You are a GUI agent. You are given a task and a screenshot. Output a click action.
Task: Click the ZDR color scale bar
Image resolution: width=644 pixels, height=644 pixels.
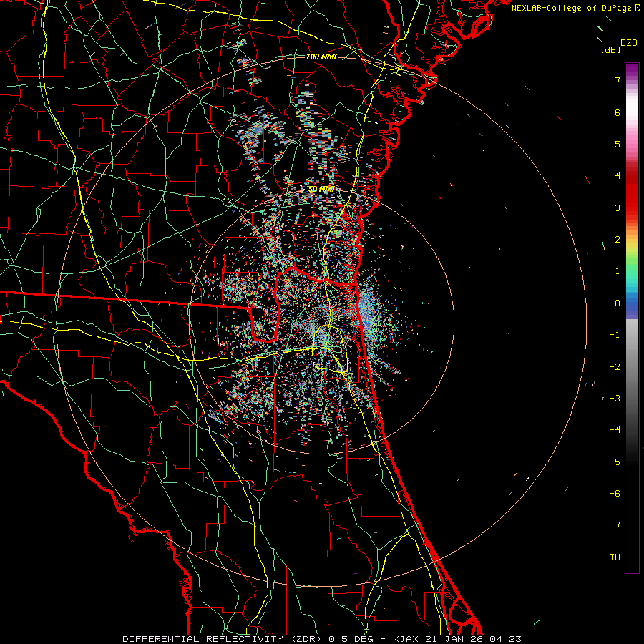pyautogui.click(x=632, y=318)
